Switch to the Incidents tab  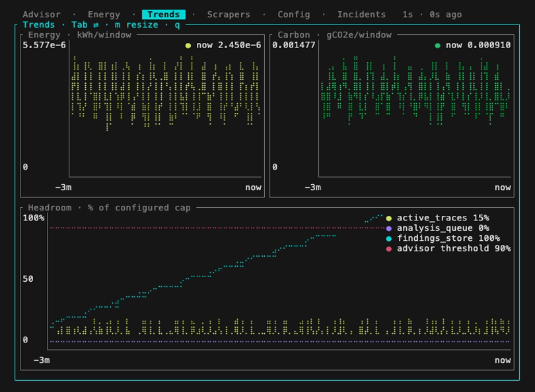point(362,15)
